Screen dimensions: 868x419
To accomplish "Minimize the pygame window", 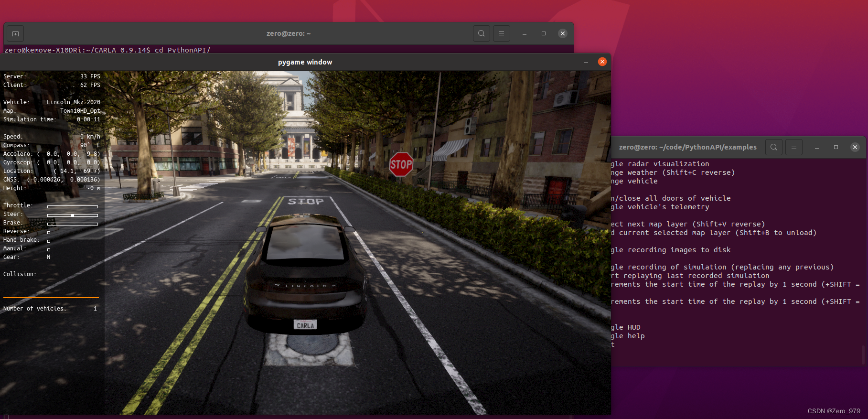I will (586, 62).
